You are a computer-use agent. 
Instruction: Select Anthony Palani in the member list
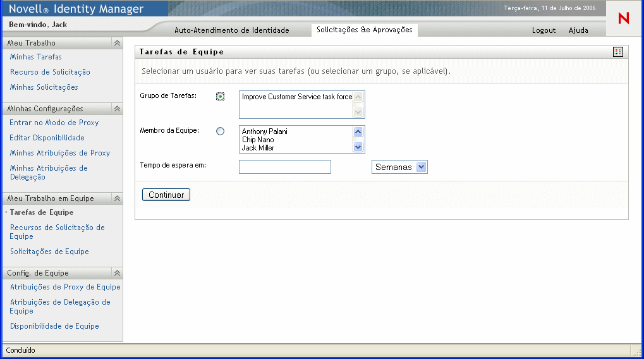point(265,131)
